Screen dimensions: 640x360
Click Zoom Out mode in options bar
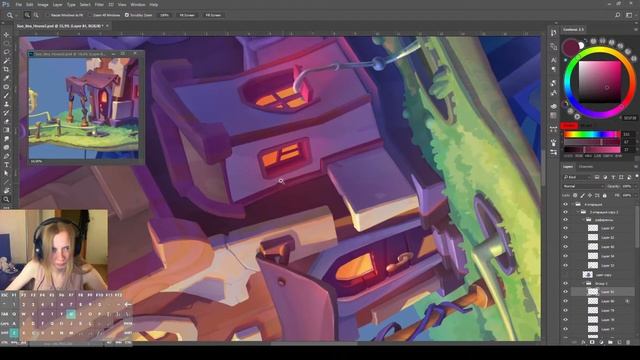36,15
